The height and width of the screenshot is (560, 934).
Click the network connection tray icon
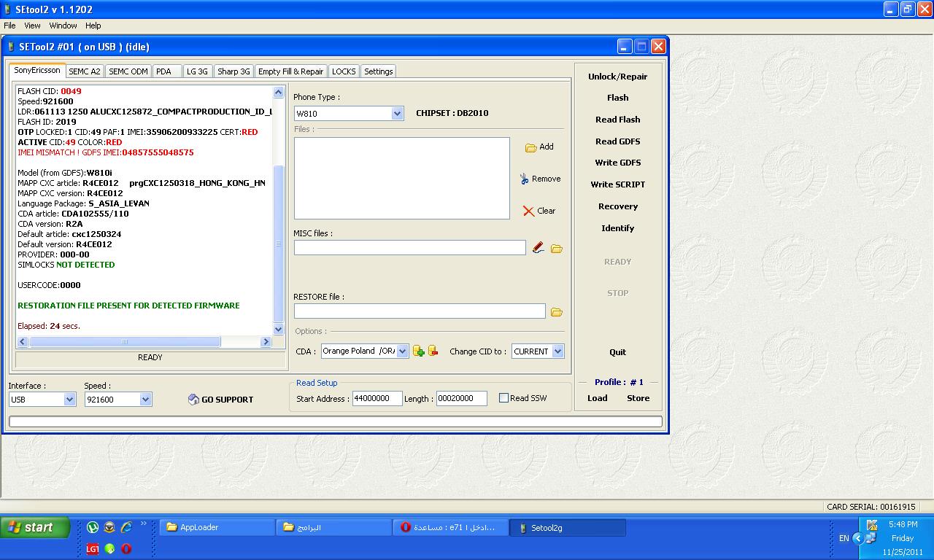pyautogui.click(x=871, y=538)
